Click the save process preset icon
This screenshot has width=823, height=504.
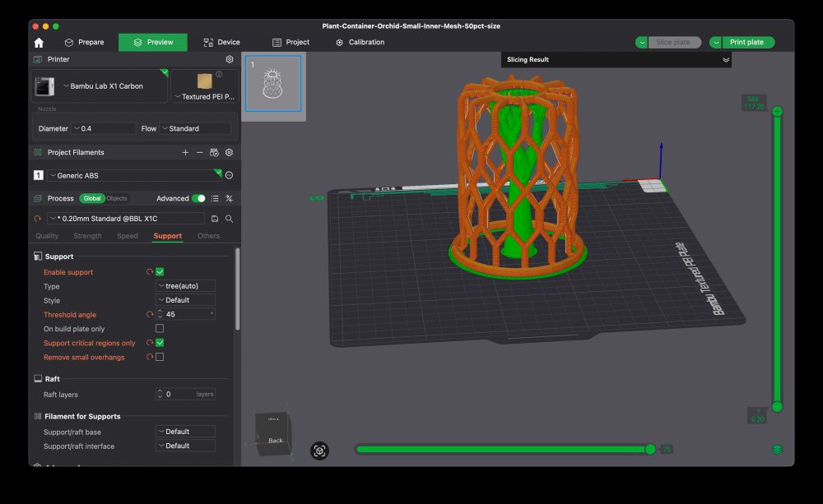pyautogui.click(x=215, y=219)
